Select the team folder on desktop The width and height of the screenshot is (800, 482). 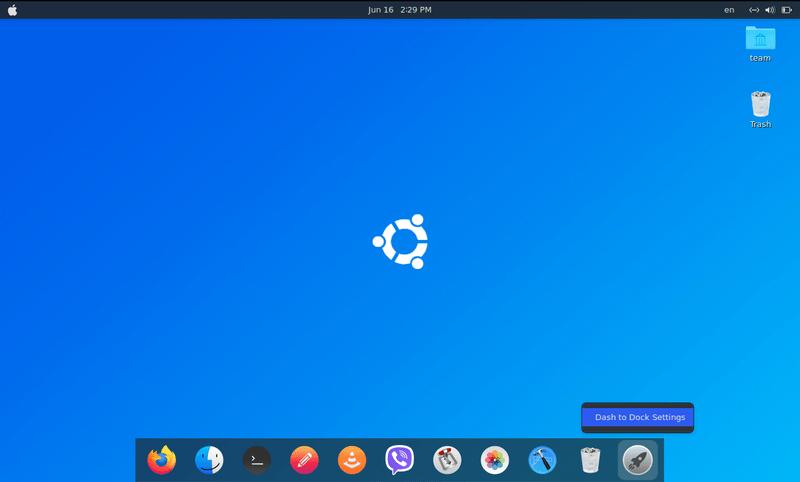click(760, 42)
